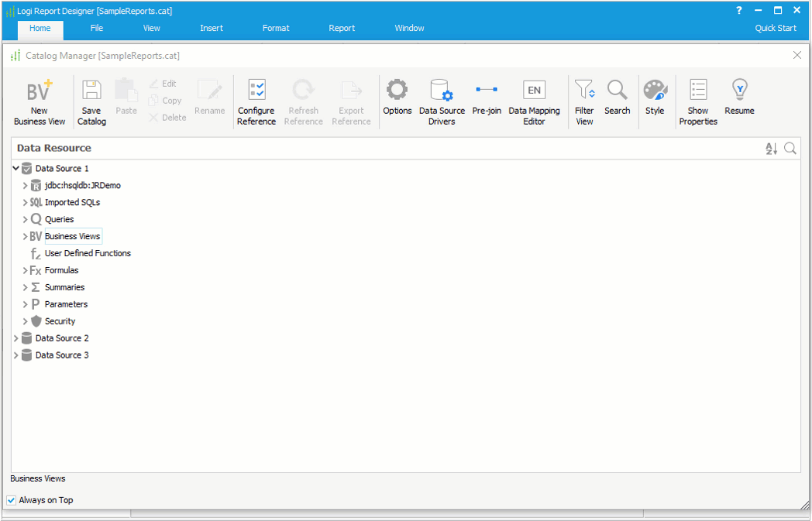Uncheck the Always on Top checkbox
The height and width of the screenshot is (521, 812).
11,499
